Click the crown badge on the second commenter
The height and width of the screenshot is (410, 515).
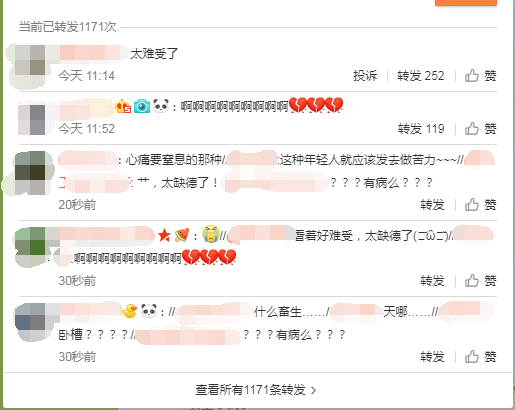coord(123,106)
